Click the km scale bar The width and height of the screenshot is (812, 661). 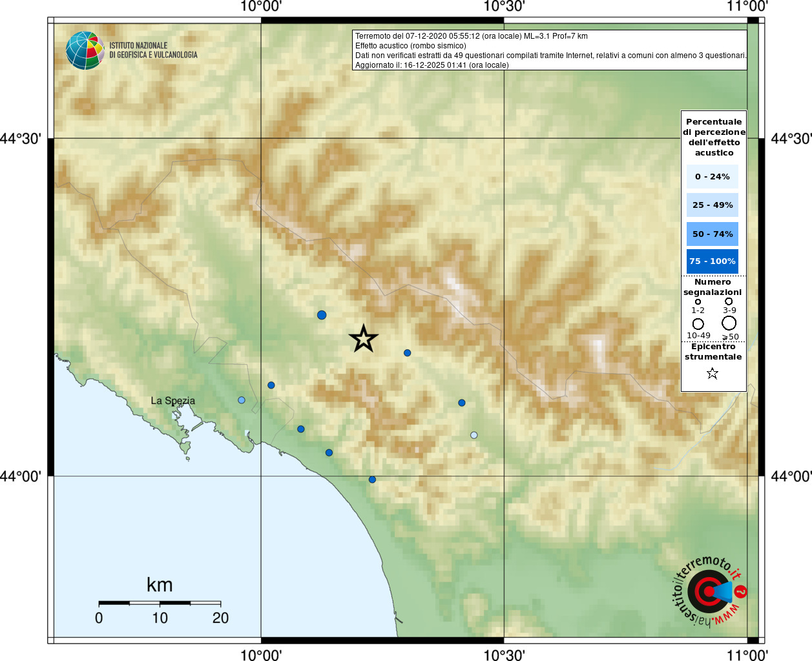160,603
